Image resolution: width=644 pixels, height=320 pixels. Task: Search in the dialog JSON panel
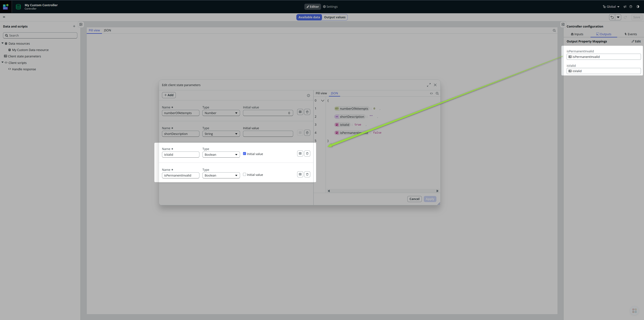(437, 94)
